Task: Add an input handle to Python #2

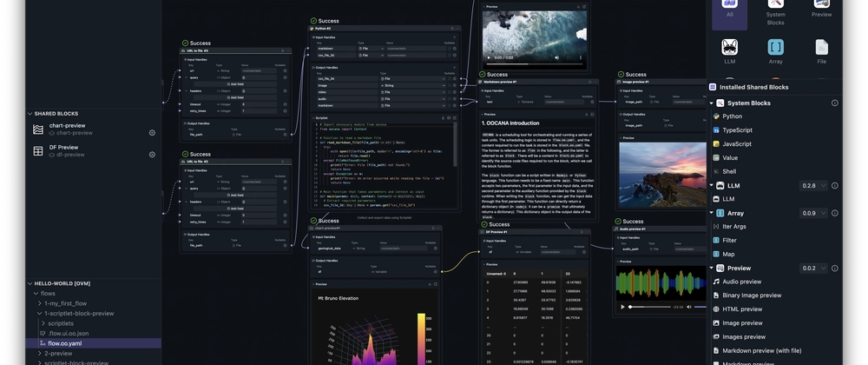Action: coord(455,37)
